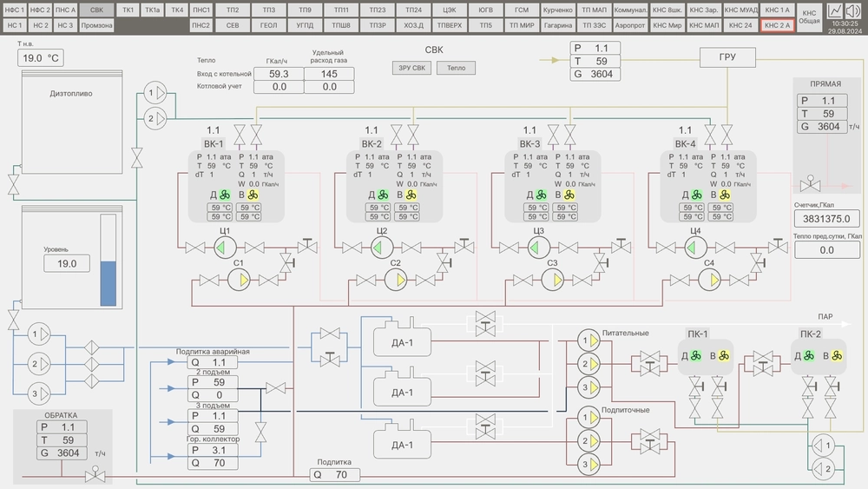Click the yellow В fan icon on ПК-2

click(x=837, y=355)
